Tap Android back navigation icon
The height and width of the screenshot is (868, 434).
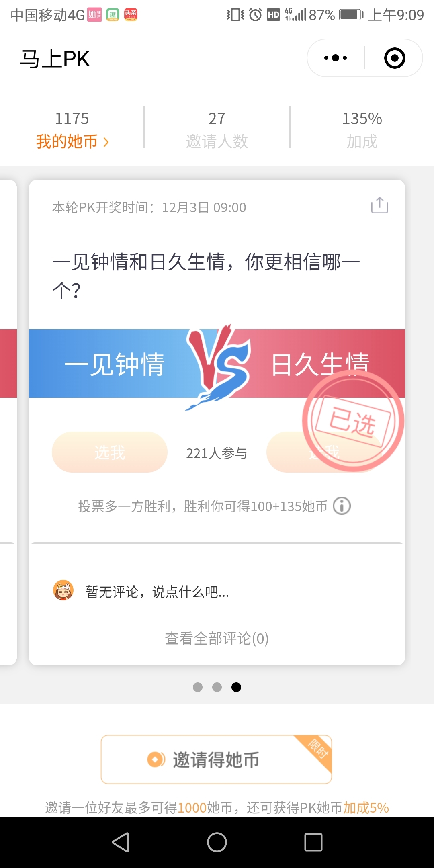(x=121, y=842)
